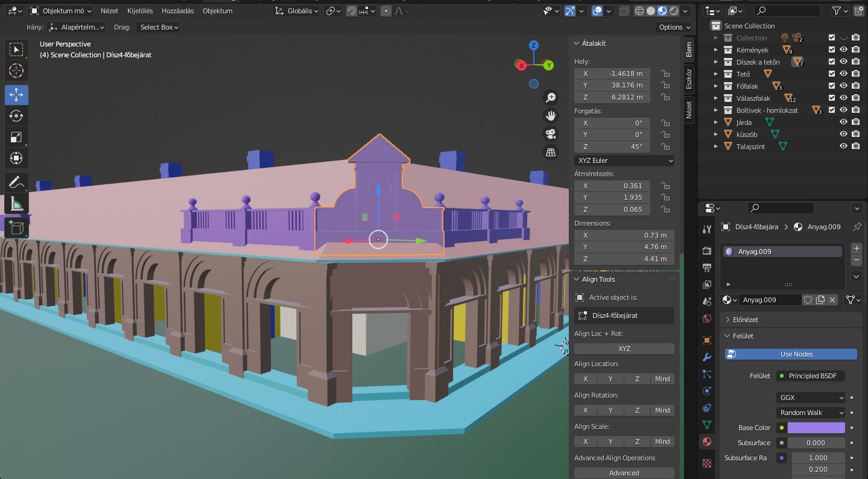Click the Cursor tool icon
868x479 pixels.
coord(16,71)
